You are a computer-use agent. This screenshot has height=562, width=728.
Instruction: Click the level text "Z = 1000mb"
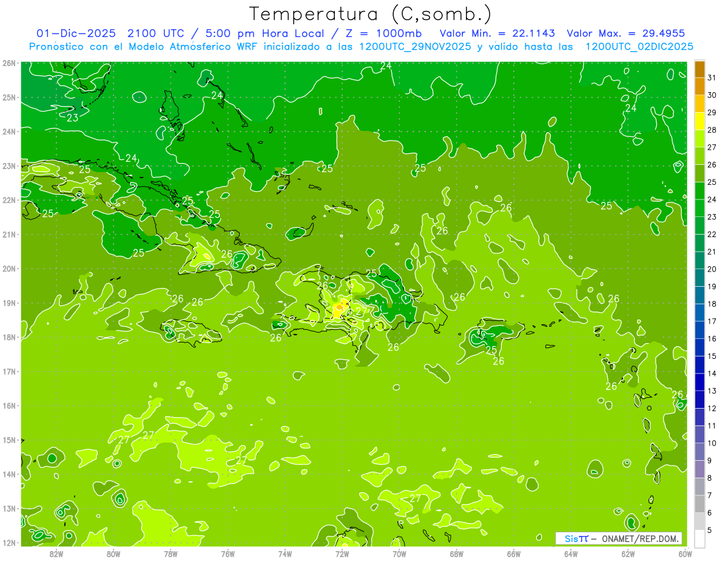point(384,33)
